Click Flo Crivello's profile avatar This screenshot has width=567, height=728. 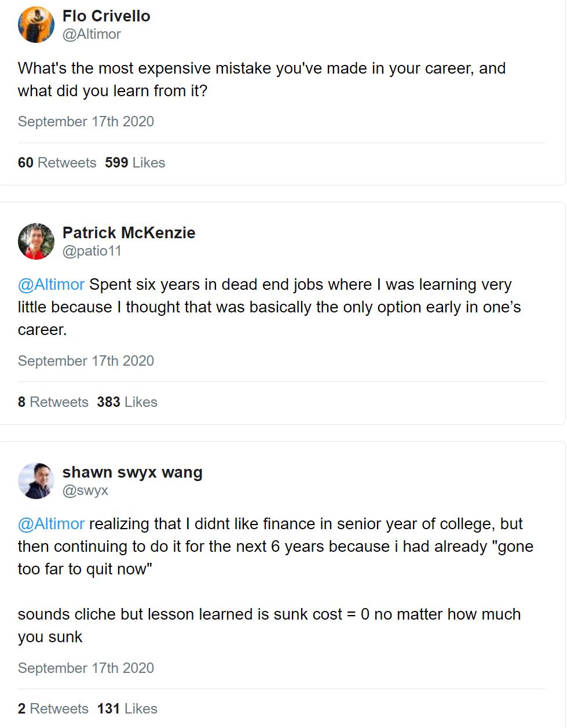coord(36,25)
